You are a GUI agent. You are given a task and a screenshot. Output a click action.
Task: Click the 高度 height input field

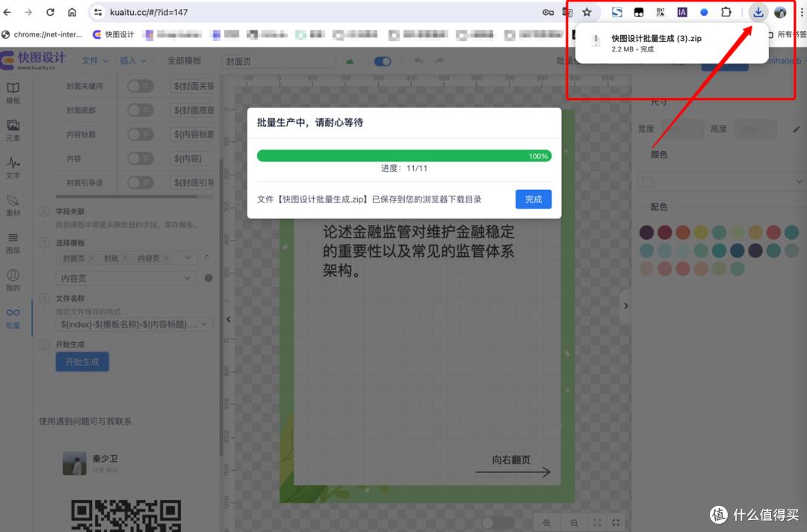tap(755, 129)
